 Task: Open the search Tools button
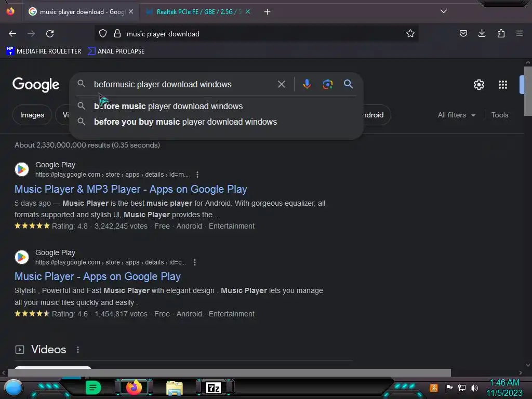click(500, 115)
